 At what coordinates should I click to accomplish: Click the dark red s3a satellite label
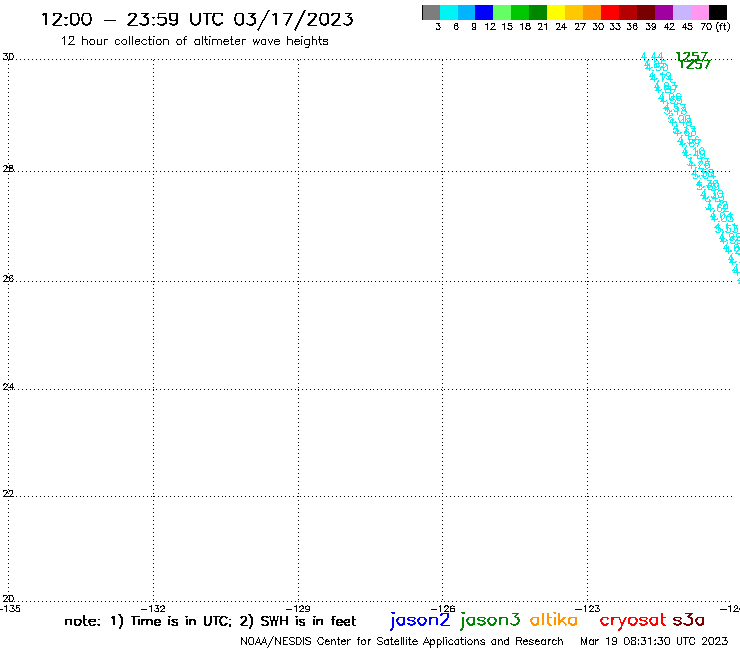tap(688, 620)
